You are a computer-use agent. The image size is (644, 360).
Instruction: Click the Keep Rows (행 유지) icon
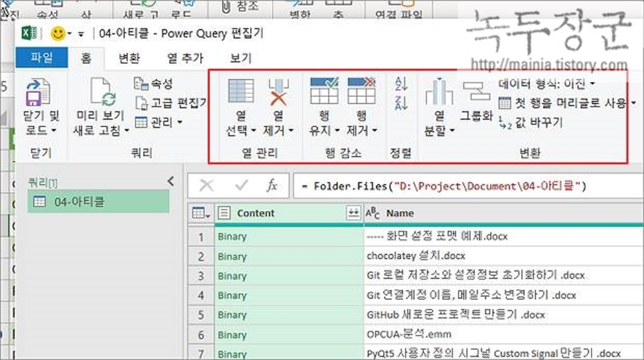point(324,91)
